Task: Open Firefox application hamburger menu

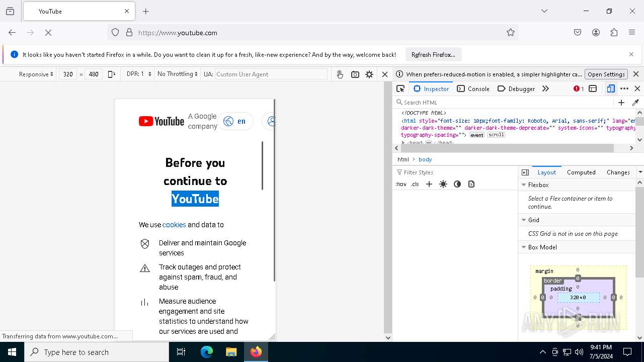Action: pos(632,33)
